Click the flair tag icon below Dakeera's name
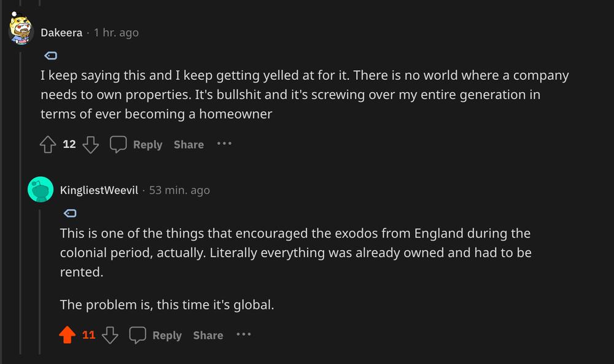 click(51, 56)
